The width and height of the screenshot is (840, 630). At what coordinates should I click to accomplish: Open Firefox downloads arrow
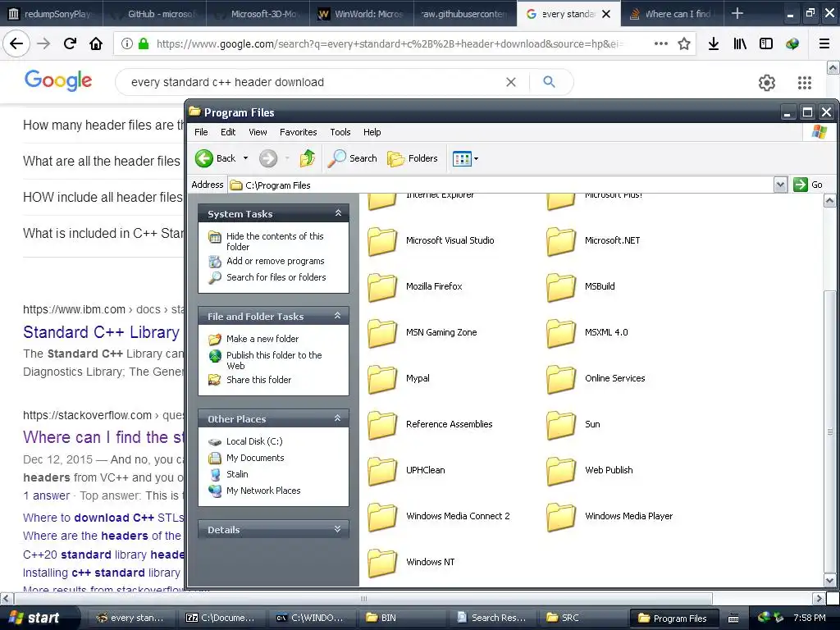click(714, 44)
